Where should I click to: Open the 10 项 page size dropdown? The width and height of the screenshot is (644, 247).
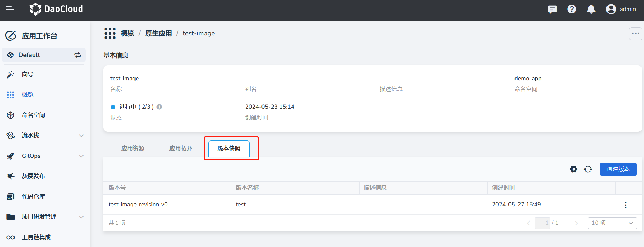pyautogui.click(x=612, y=223)
